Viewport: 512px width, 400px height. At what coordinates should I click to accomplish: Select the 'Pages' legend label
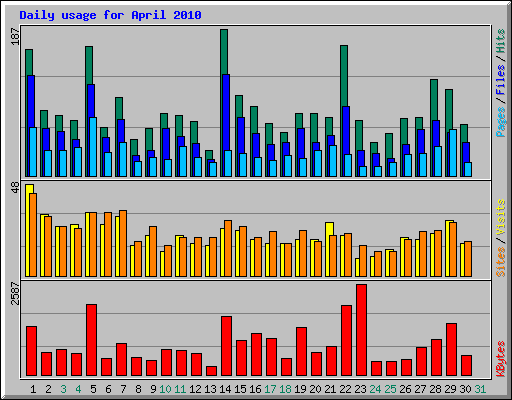pos(501,122)
